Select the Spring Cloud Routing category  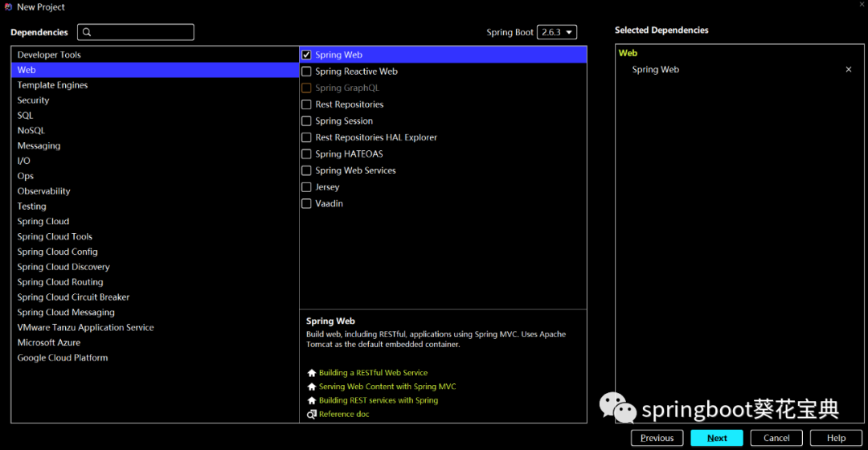click(155, 282)
